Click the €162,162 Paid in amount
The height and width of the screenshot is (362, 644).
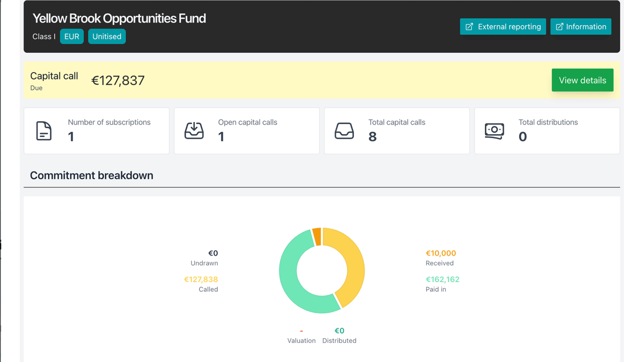coord(442,280)
